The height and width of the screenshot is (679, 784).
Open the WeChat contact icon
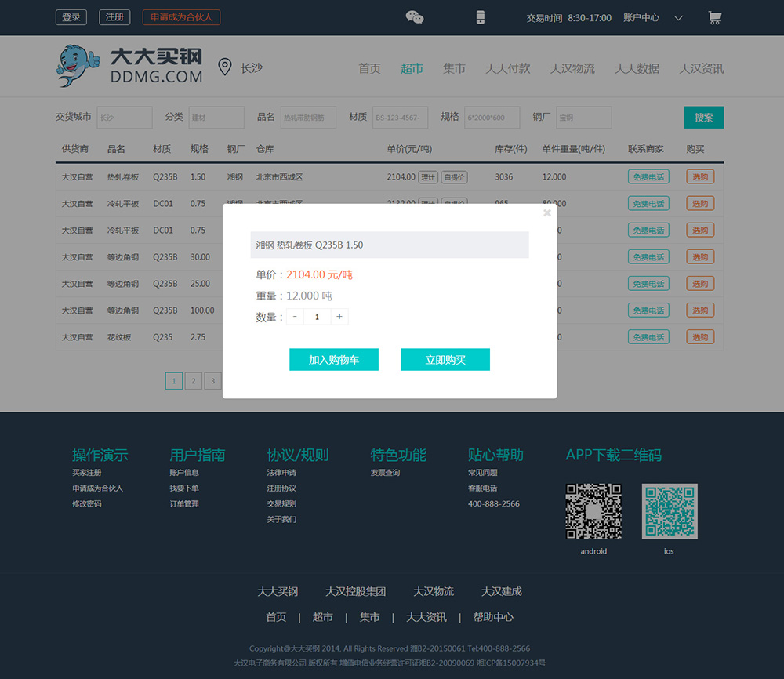pos(414,16)
